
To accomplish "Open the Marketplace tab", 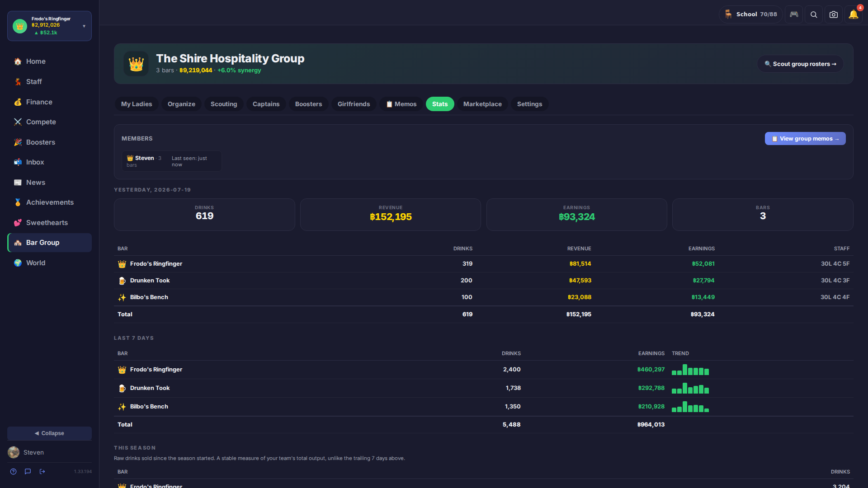I will pos(482,104).
